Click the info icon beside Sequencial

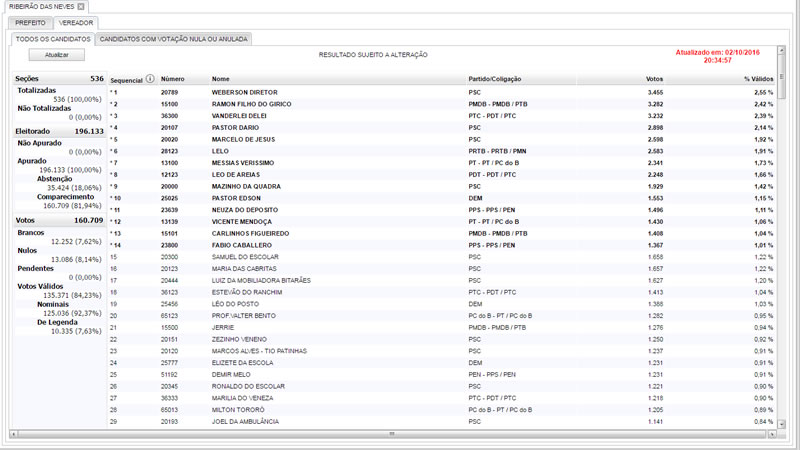[150, 78]
